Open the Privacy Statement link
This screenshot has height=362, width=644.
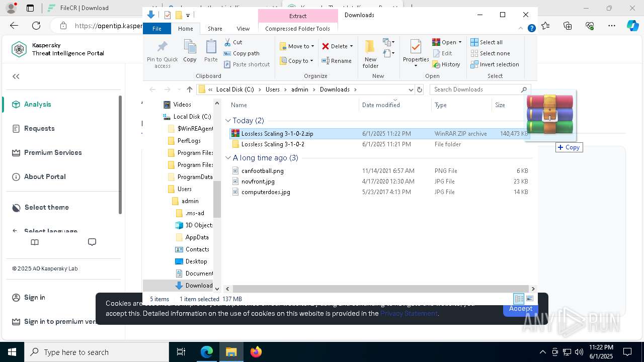coord(409,313)
